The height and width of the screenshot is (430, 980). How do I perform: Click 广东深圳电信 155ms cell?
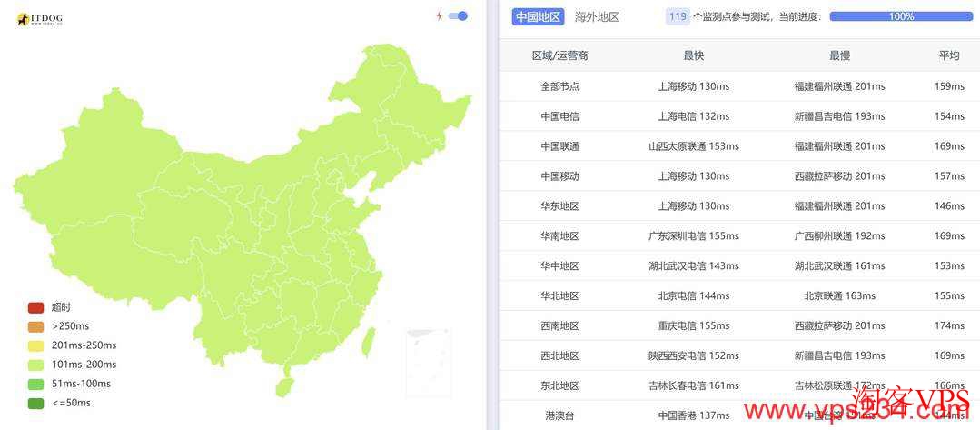[x=694, y=236]
